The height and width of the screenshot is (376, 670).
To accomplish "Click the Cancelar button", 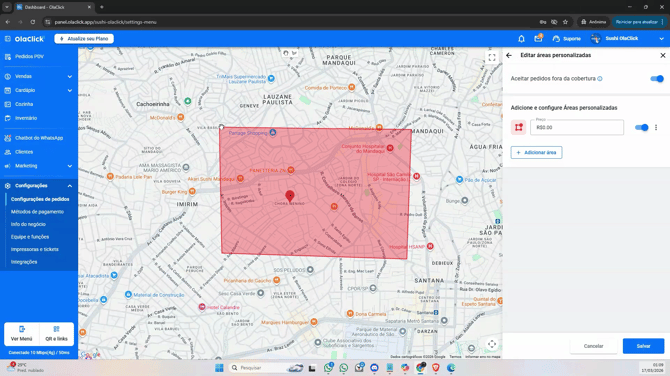I will (594, 346).
